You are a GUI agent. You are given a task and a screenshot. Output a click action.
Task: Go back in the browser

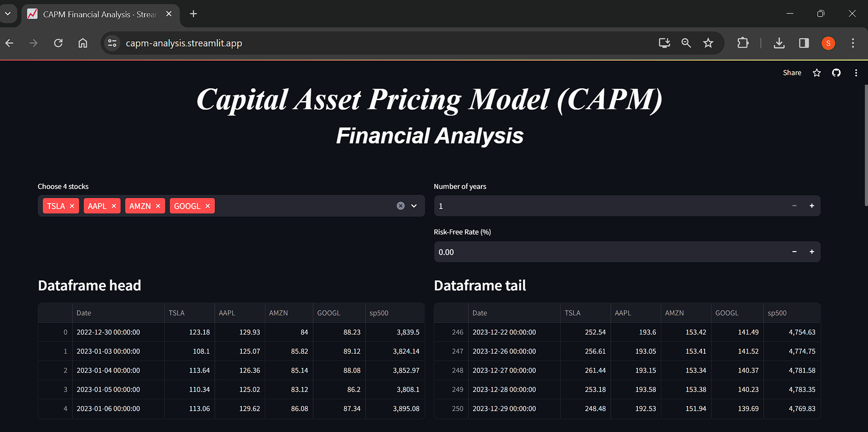pos(10,43)
